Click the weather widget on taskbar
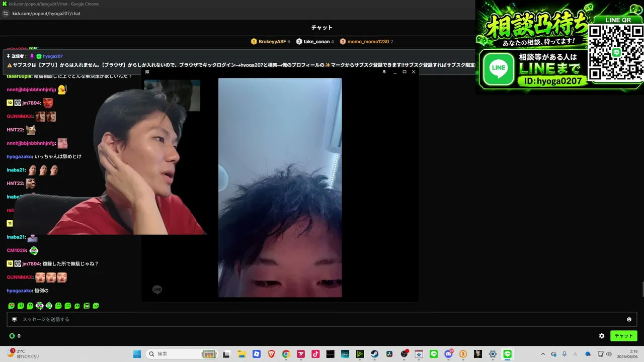Image resolution: width=644 pixels, height=362 pixels. coord(23,354)
